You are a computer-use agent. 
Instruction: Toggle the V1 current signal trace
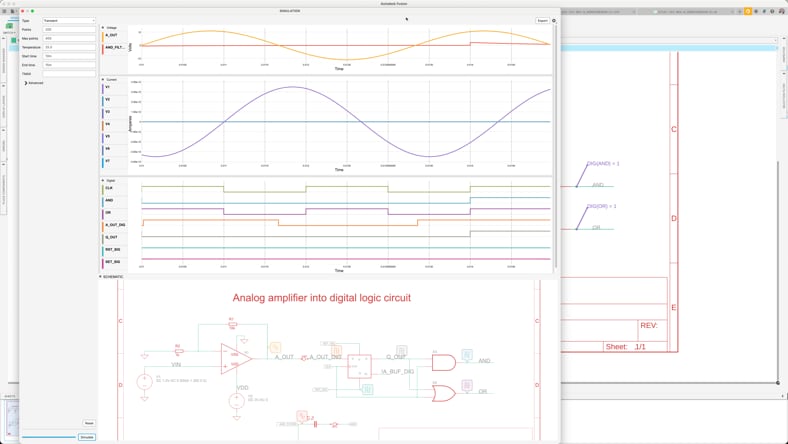click(x=108, y=87)
